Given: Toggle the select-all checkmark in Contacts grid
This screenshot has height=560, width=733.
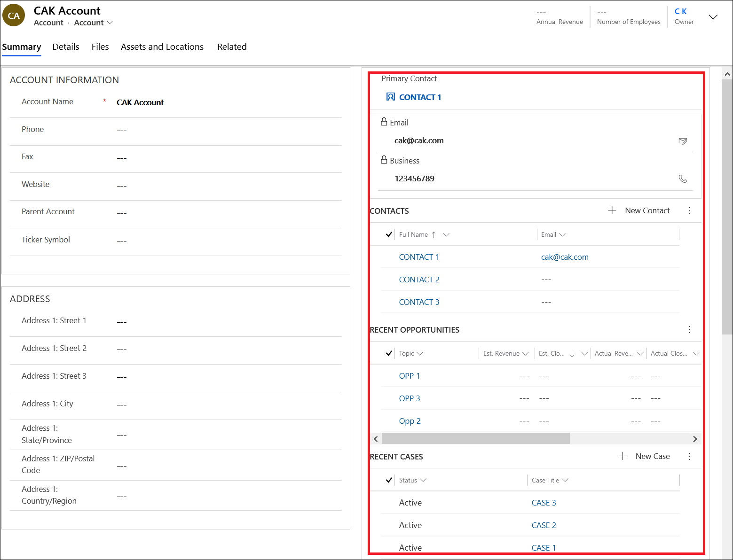Looking at the screenshot, I should 389,234.
